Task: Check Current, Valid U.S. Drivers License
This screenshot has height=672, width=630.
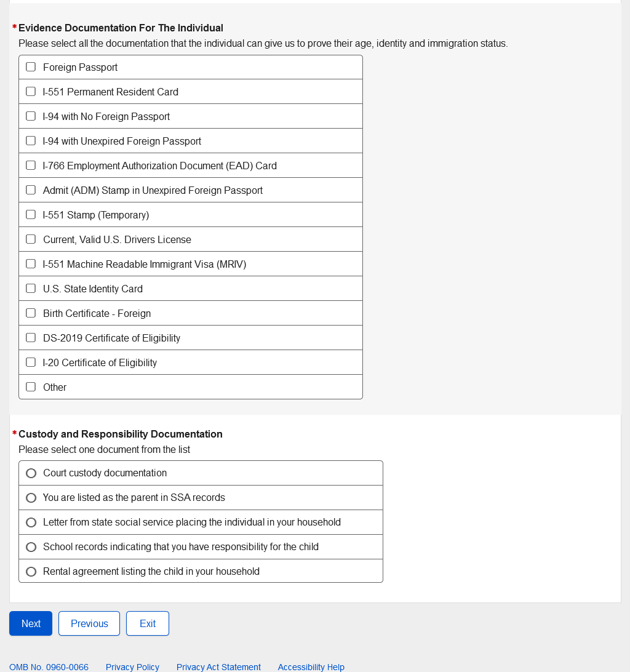Action: (31, 239)
